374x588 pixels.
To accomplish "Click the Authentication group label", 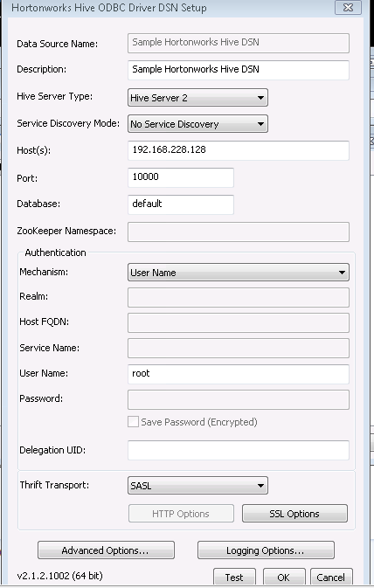I will point(56,252).
